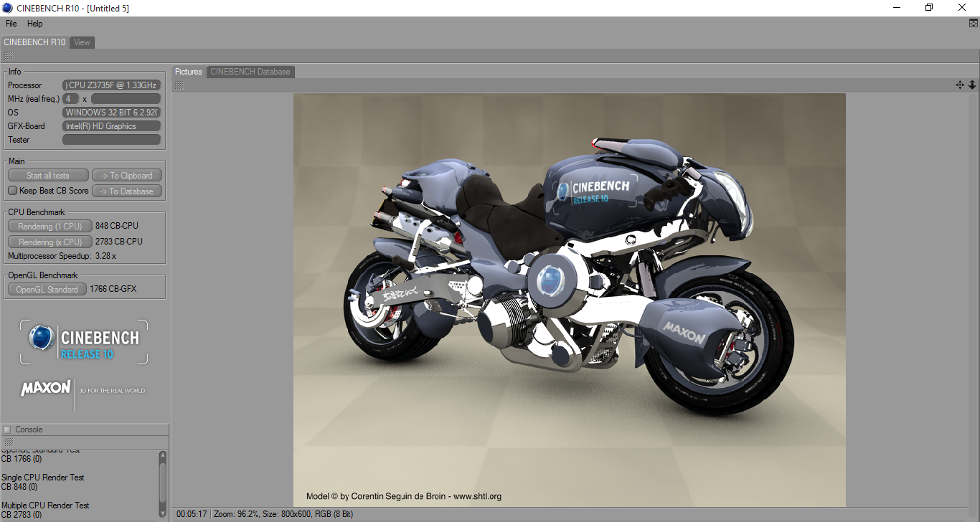Click the Processor name field
Screen dimensions: 980x522
112,85
